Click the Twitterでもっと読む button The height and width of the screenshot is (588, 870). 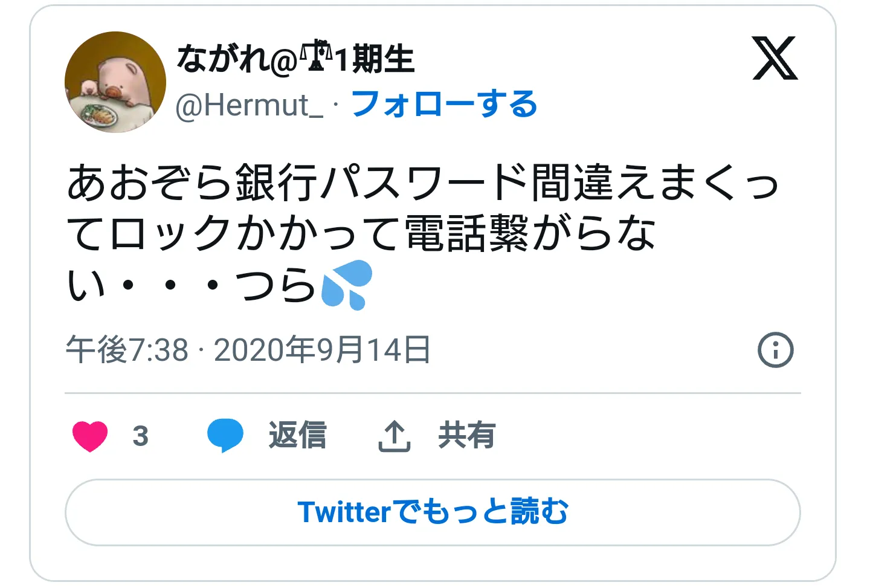coord(433,512)
